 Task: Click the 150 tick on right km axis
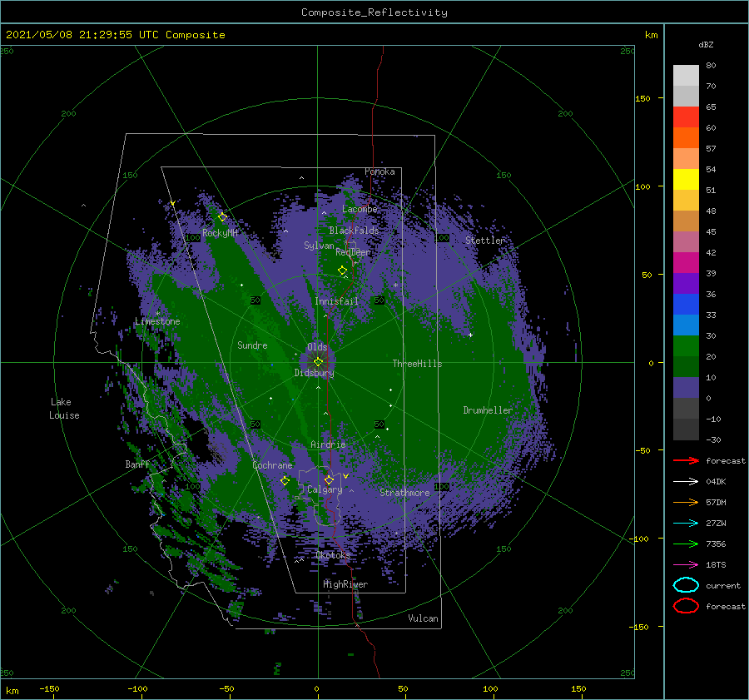(643, 98)
